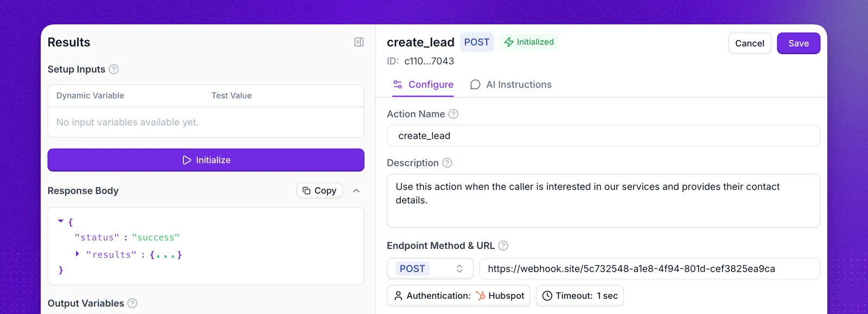The width and height of the screenshot is (868, 314).
Task: Click the Cancel button
Action: point(750,43)
